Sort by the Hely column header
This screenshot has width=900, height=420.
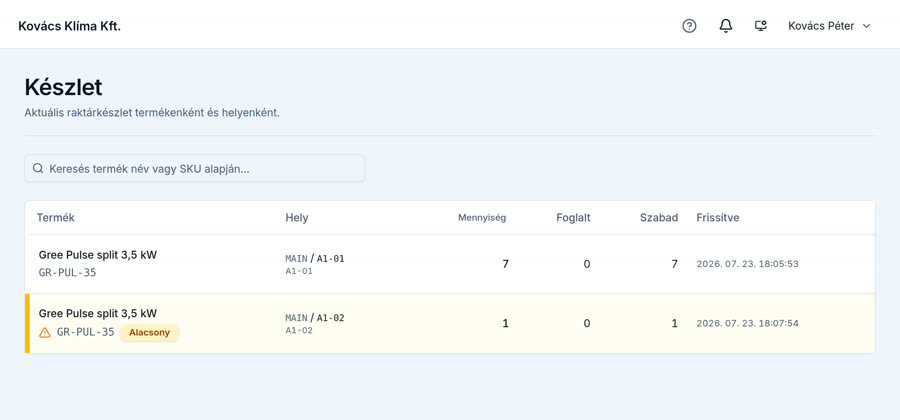tap(297, 217)
